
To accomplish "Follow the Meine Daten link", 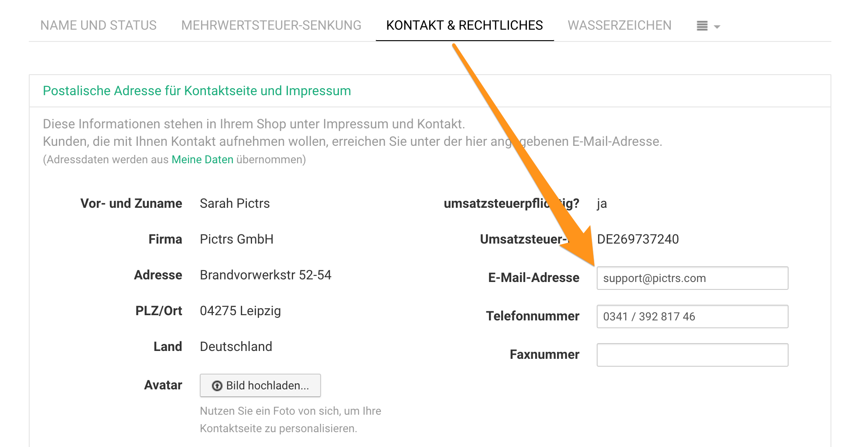I will (202, 160).
